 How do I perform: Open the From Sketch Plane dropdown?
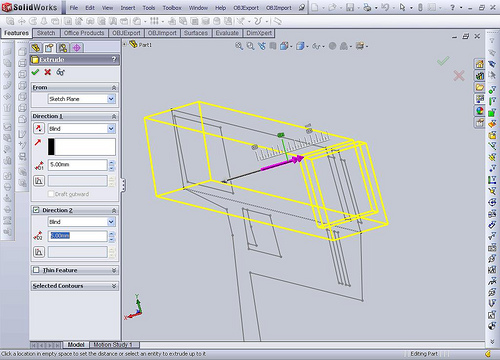coord(111,99)
